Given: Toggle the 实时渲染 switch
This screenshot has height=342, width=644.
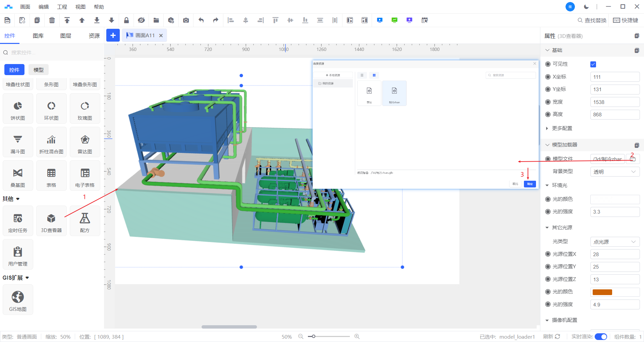Looking at the screenshot, I should tap(601, 337).
